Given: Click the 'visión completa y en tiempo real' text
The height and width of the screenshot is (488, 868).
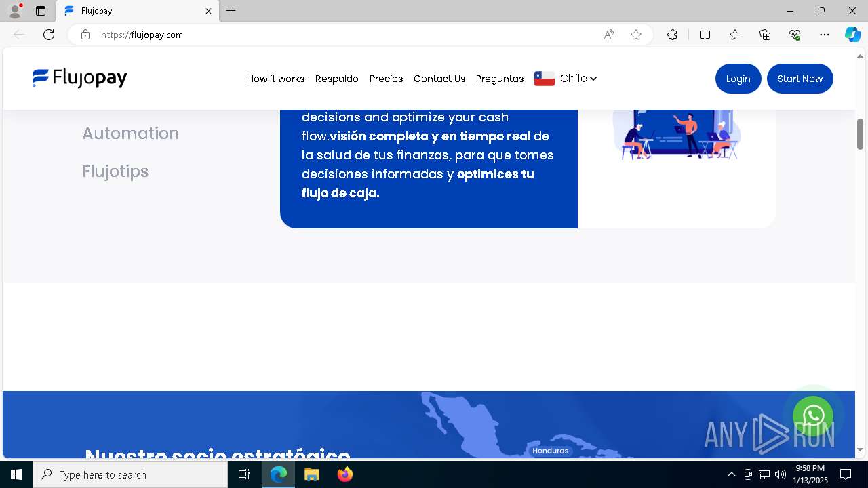Looking at the screenshot, I should [430, 136].
